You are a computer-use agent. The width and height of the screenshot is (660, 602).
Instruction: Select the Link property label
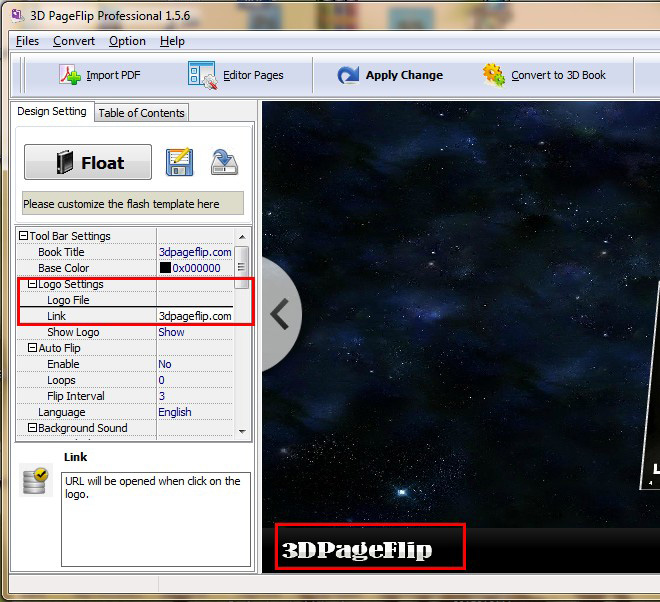(x=56, y=316)
